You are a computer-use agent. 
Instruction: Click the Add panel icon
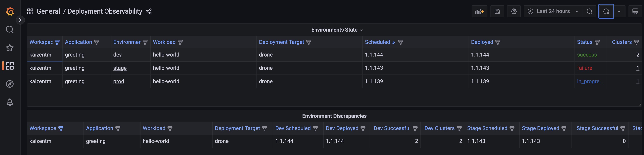click(479, 11)
